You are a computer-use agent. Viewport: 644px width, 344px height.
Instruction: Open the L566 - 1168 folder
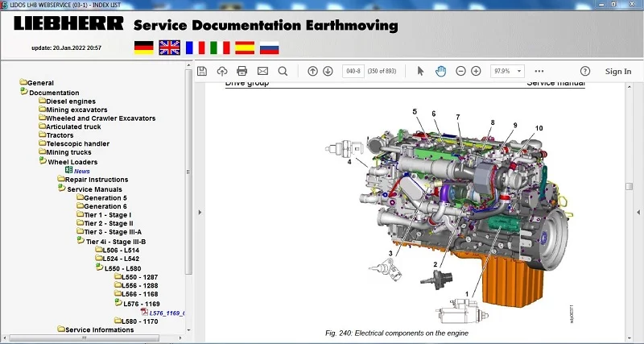(x=136, y=294)
